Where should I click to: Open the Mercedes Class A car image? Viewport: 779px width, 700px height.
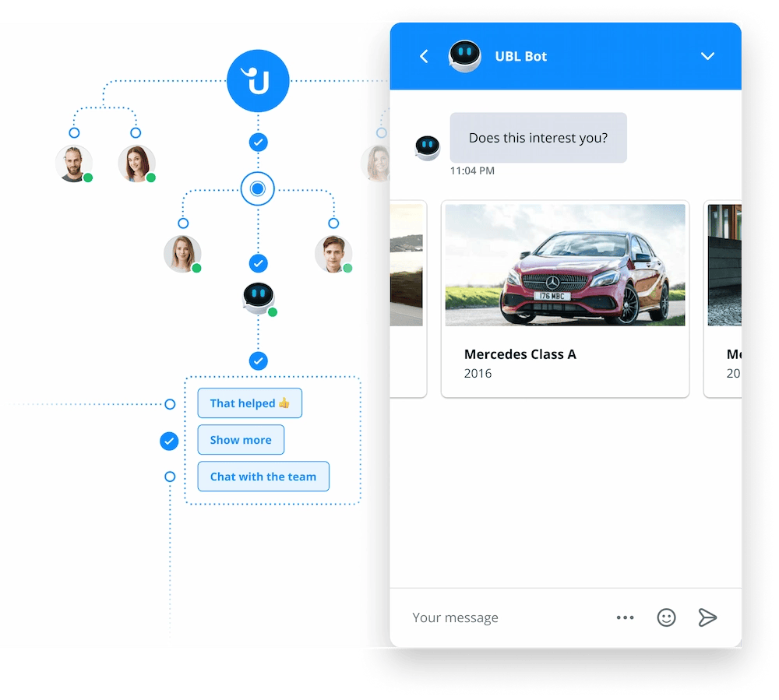point(565,265)
